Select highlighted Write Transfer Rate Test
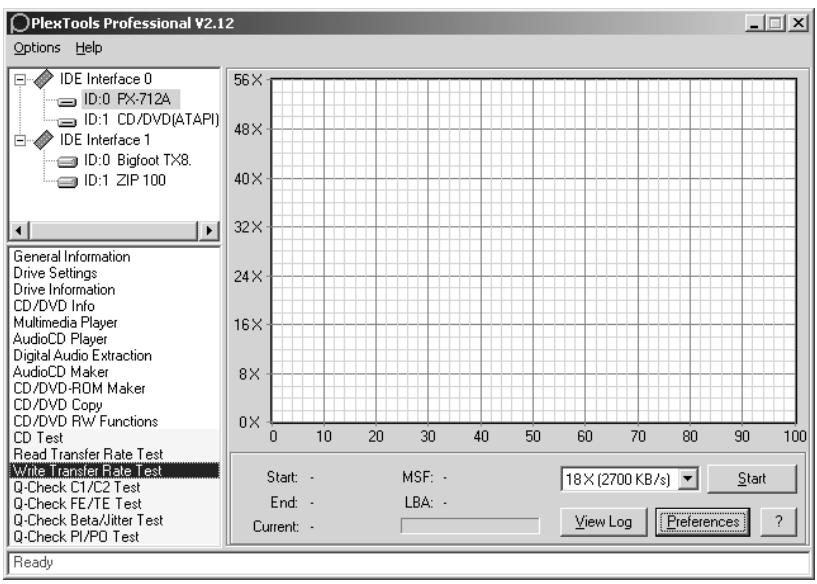Image resolution: width=817 pixels, height=584 pixels. [114, 470]
